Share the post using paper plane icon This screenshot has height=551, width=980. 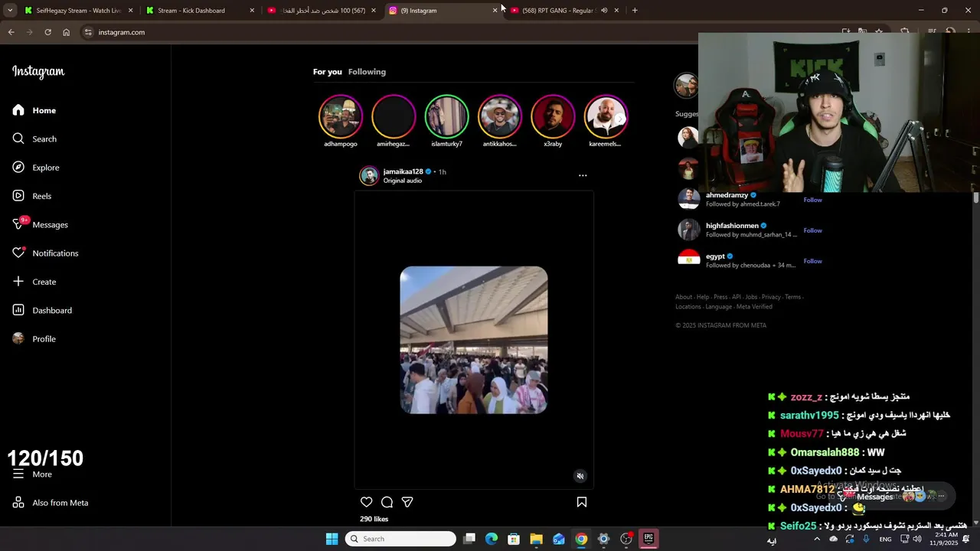tap(407, 502)
